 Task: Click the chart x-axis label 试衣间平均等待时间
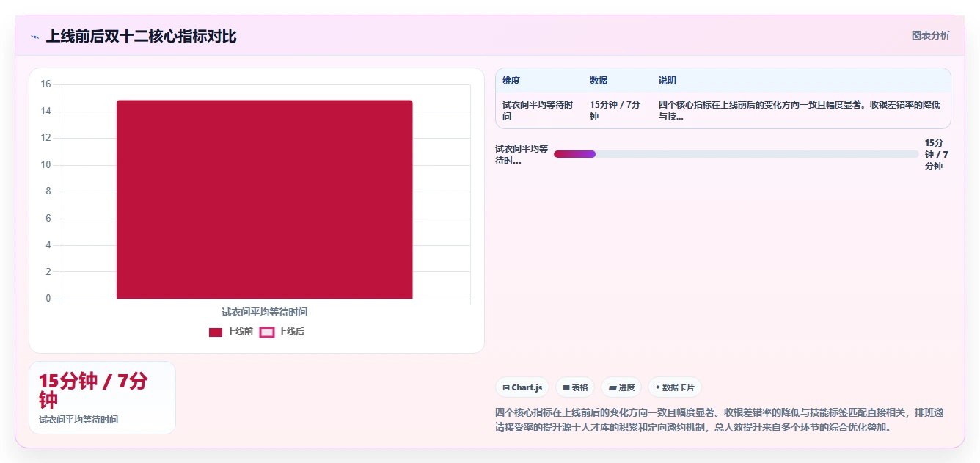265,312
